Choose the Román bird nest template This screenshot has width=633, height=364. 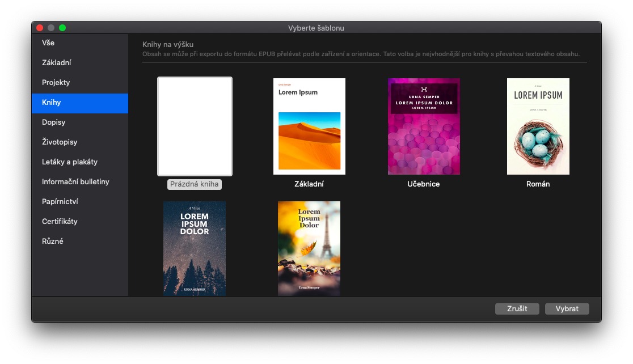pos(538,126)
